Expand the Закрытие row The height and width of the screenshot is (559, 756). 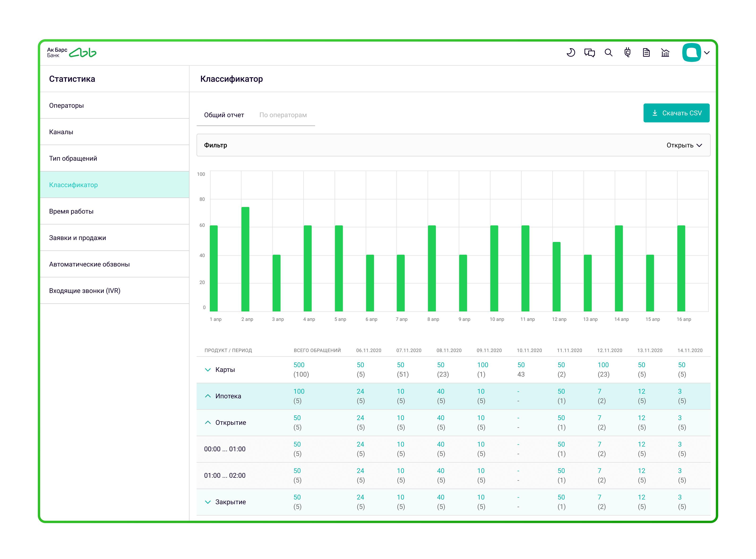point(208,502)
